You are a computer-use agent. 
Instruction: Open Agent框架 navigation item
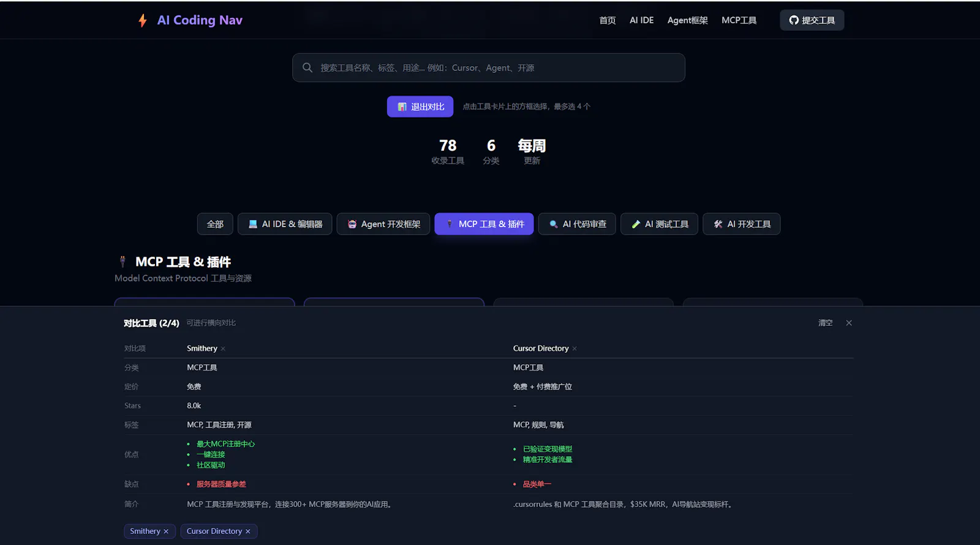687,20
